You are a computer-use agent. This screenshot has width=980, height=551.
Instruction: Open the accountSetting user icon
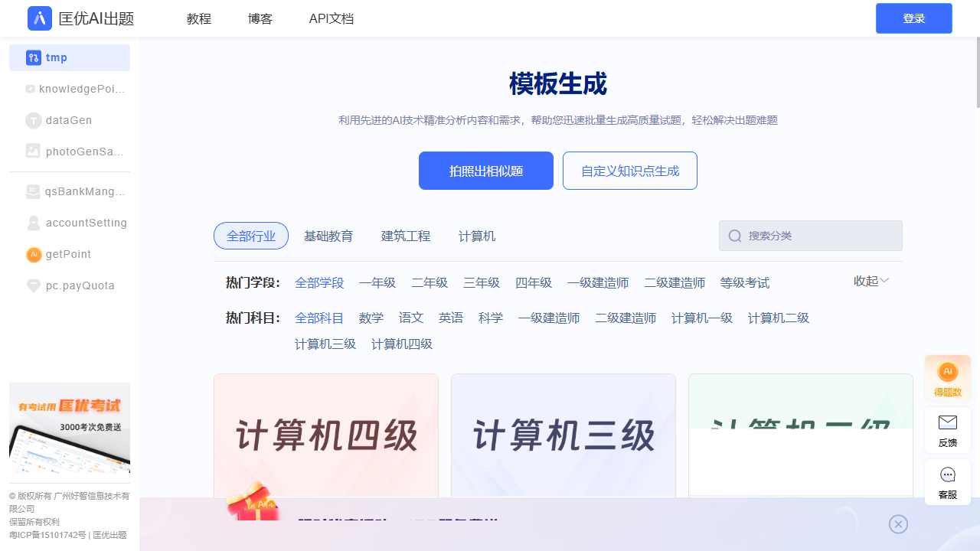click(34, 223)
